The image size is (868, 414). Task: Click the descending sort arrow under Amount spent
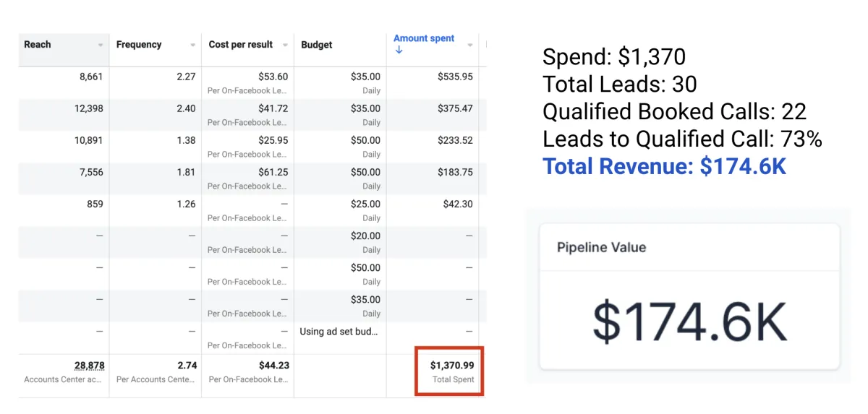click(x=399, y=51)
